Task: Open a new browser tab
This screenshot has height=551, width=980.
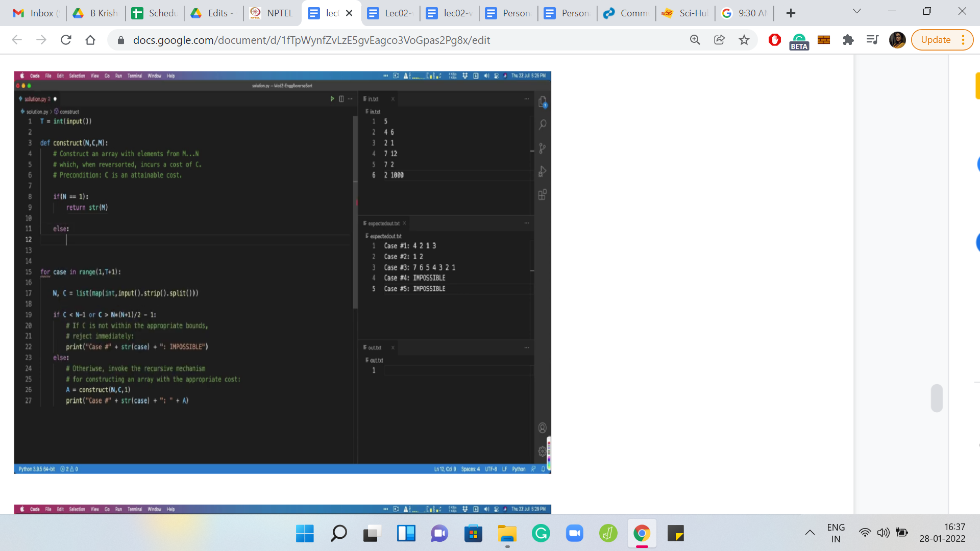Action: [x=791, y=13]
